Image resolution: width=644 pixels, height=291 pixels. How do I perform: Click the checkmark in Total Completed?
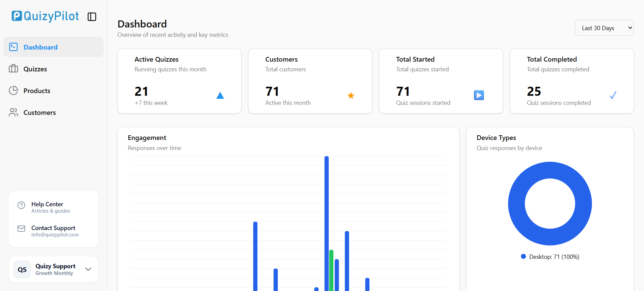[613, 95]
